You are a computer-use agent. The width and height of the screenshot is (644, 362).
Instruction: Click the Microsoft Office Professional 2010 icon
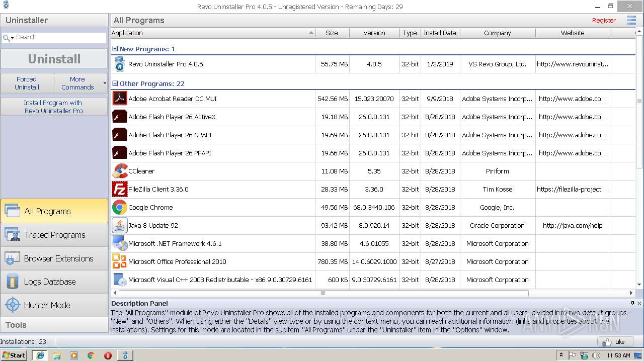[119, 261]
